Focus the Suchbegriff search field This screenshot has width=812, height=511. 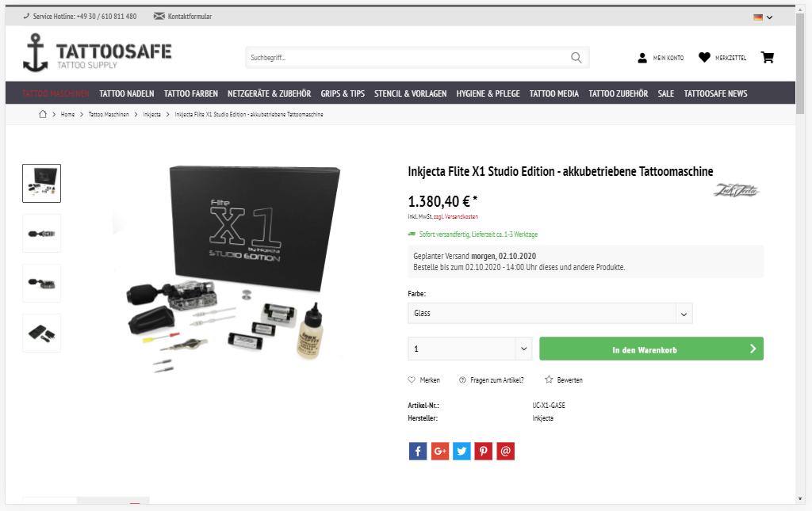coord(408,57)
